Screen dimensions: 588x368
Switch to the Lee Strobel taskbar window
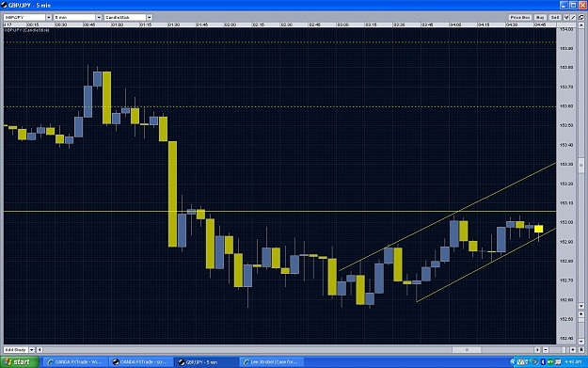pyautogui.click(x=272, y=362)
